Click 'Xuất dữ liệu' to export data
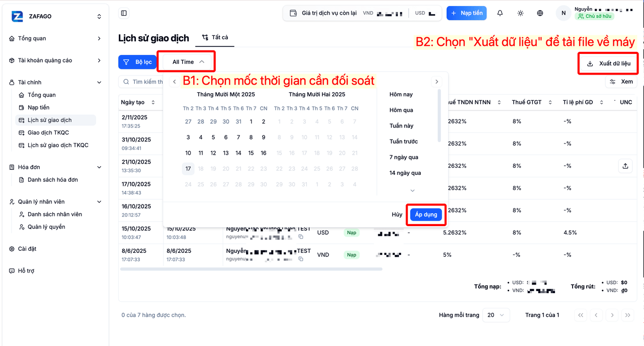This screenshot has height=346, width=644. click(609, 63)
